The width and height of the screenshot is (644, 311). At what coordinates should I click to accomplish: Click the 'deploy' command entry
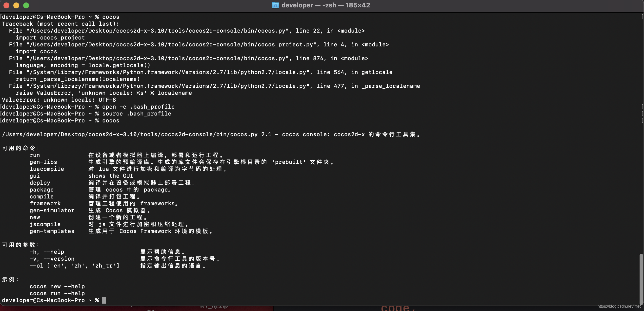pos(40,183)
